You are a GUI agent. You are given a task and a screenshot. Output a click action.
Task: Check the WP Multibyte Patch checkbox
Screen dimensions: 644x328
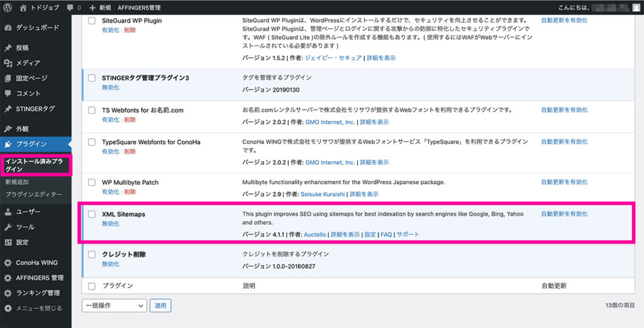click(92, 183)
